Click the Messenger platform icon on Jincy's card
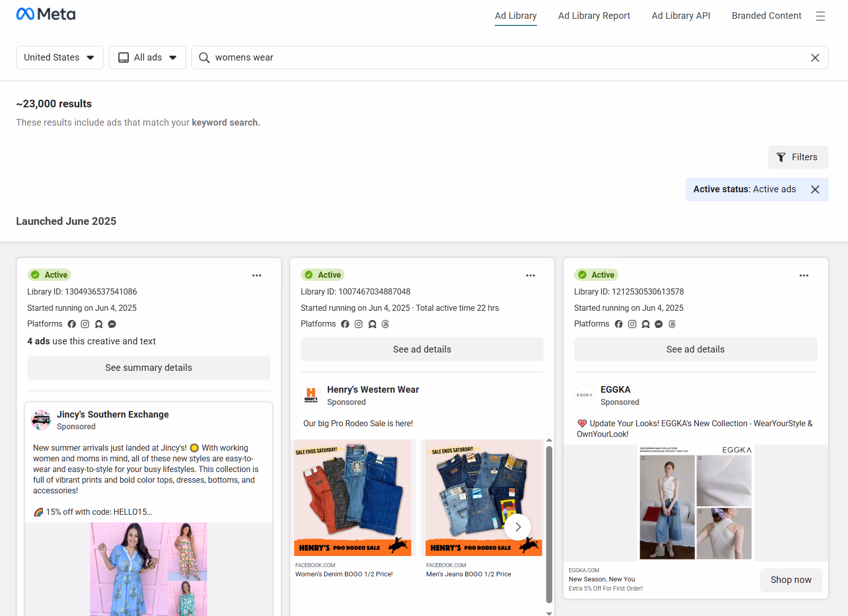848x616 pixels. point(111,324)
